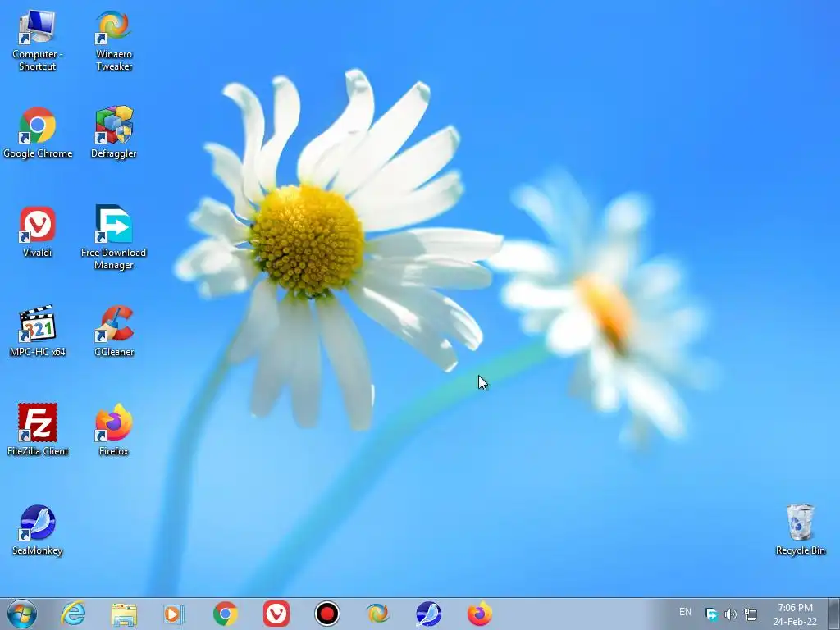This screenshot has width=840, height=630.
Task: Click the Google Chrome desktop shortcut
Action: [x=38, y=133]
